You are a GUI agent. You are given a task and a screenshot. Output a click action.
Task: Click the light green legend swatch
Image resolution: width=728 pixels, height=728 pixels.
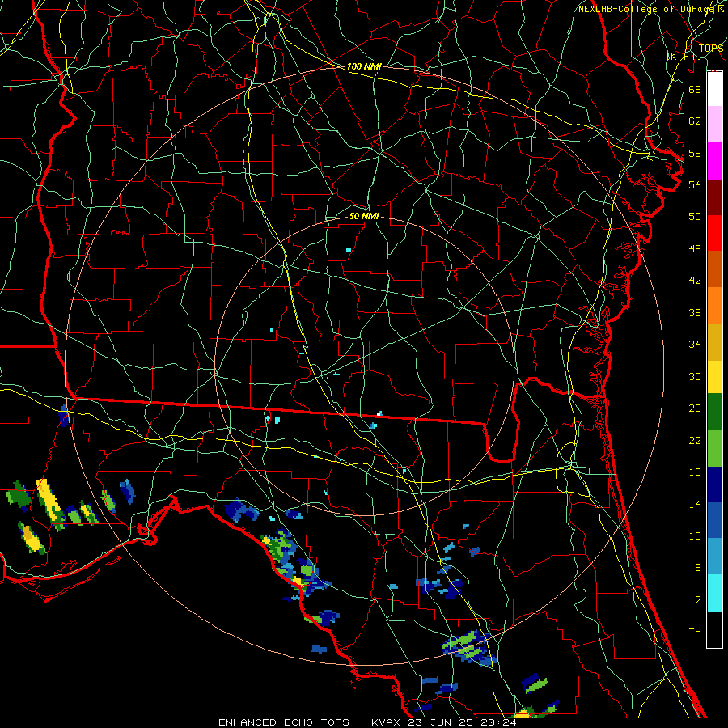click(x=714, y=448)
